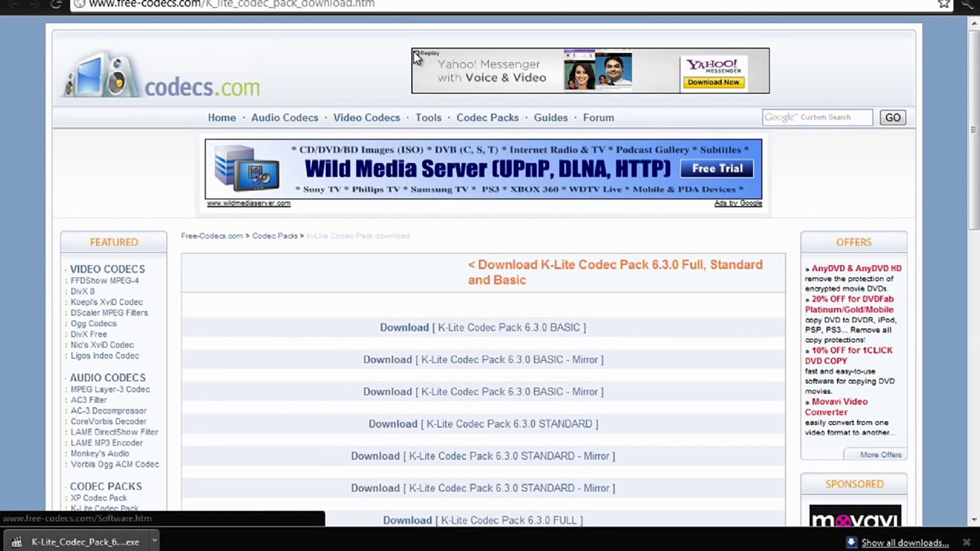The image size is (980, 551).
Task: Open Vorbis Ogg ACM Codec link
Action: [x=115, y=464]
